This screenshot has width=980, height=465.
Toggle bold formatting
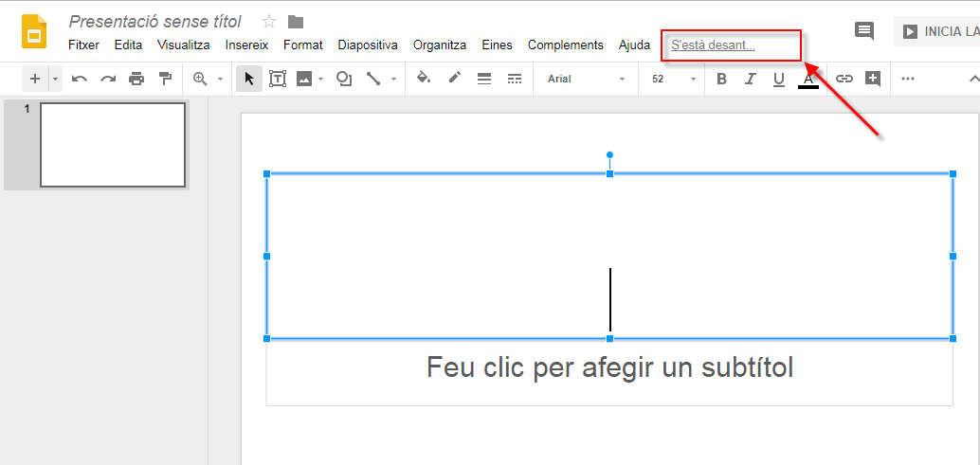[x=722, y=79]
